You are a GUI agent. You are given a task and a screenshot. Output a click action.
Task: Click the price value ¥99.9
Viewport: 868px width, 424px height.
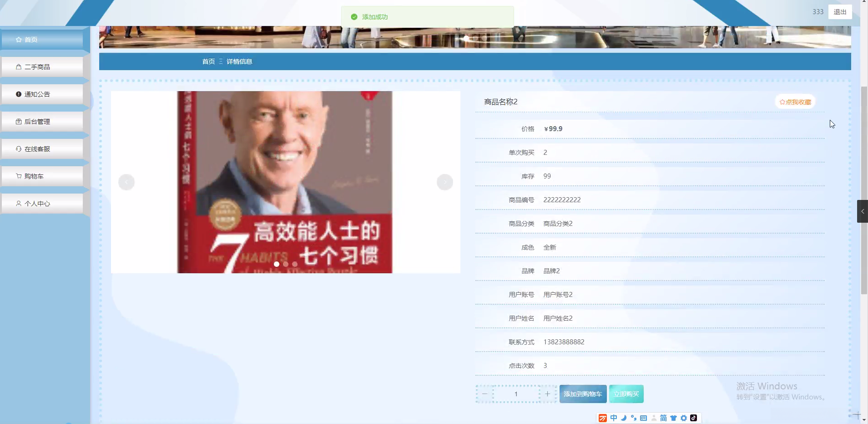coord(553,129)
